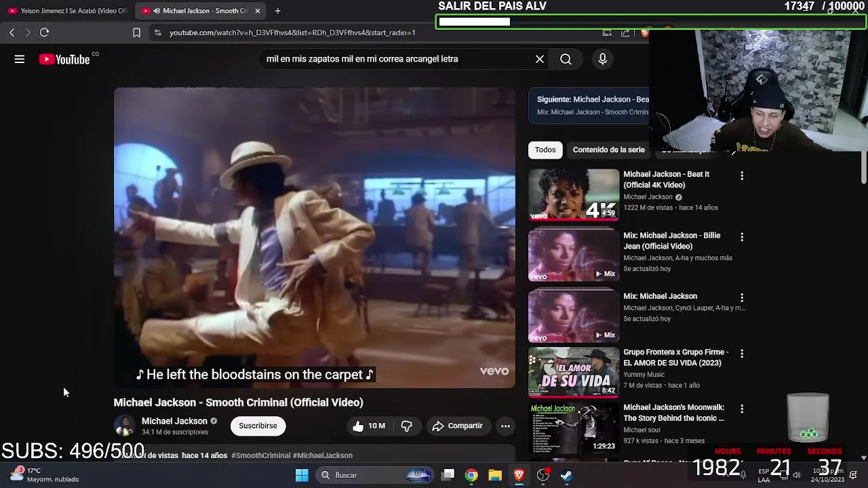This screenshot has height=488, width=868.
Task: Open Chrome from the taskbar
Action: click(471, 475)
